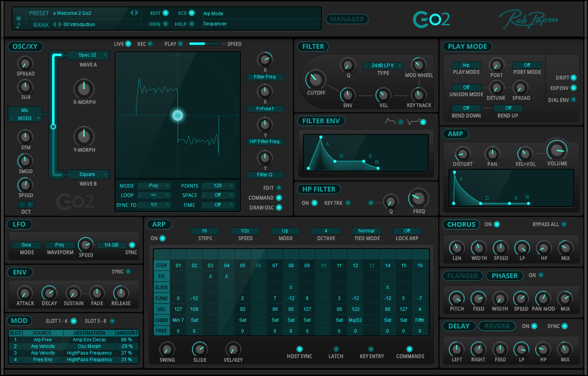The height and width of the screenshot is (376, 588).
Task: Click the glowing puck in the XY pad
Action: (177, 115)
